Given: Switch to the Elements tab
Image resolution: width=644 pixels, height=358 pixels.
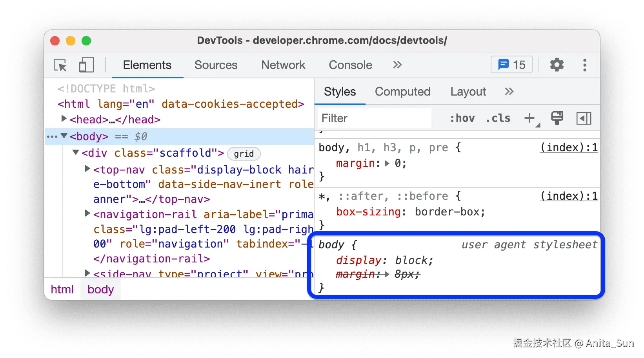Looking at the screenshot, I should [x=147, y=65].
